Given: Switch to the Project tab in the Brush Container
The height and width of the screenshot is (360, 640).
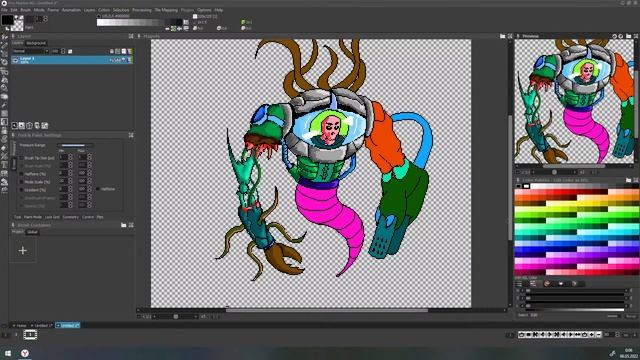Looking at the screenshot, I should 18,232.
